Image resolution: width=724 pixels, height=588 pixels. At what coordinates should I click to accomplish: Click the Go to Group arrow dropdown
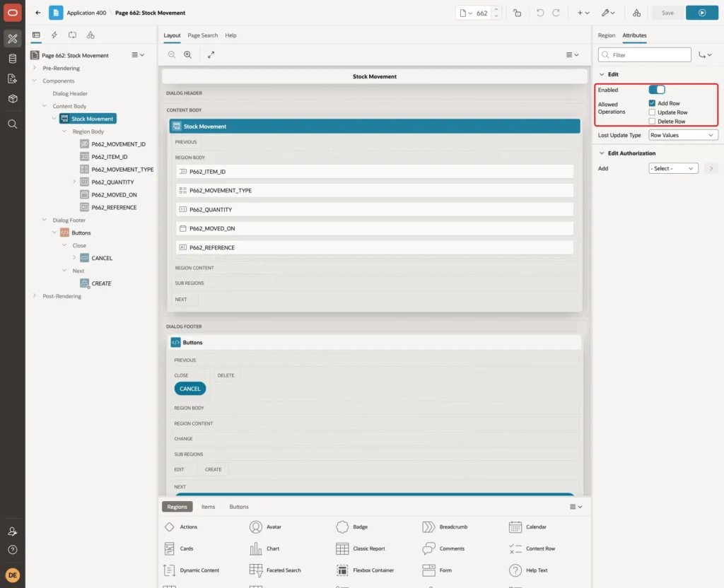(705, 55)
